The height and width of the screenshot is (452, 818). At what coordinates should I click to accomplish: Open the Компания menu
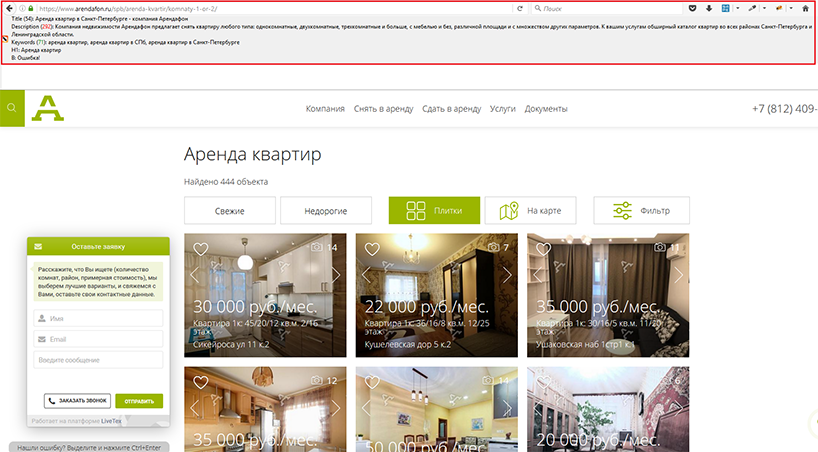click(x=325, y=109)
